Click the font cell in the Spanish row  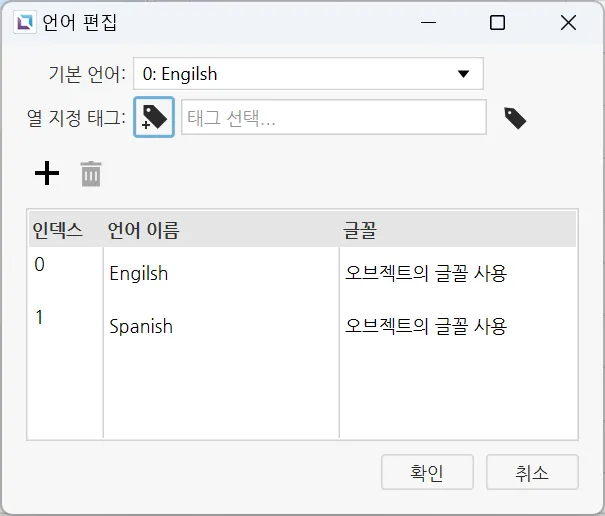click(x=426, y=326)
